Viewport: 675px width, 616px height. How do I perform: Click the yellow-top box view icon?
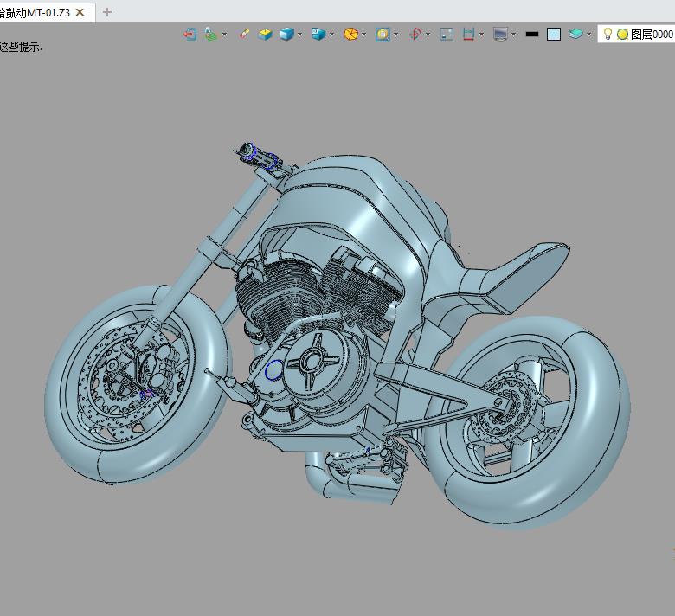click(x=266, y=35)
